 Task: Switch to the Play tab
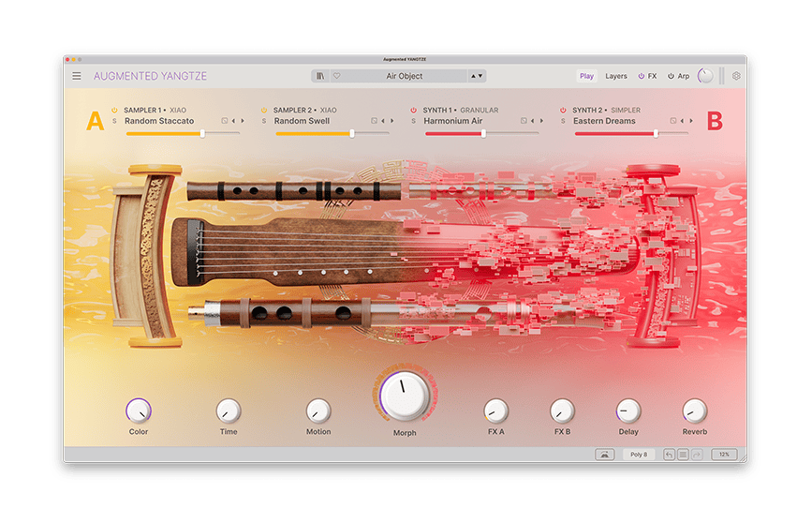coord(586,76)
